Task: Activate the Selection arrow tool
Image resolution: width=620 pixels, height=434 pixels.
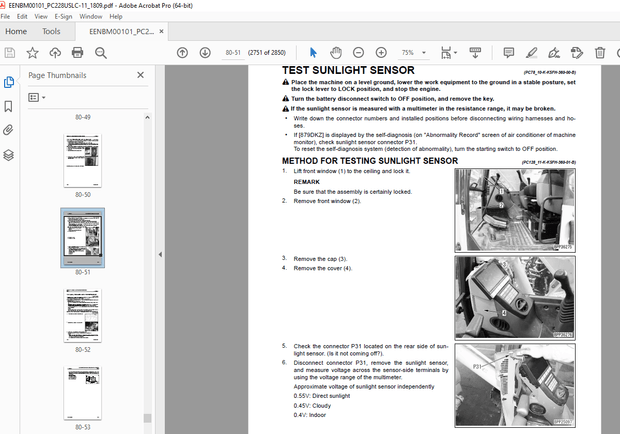Action: 313,53
